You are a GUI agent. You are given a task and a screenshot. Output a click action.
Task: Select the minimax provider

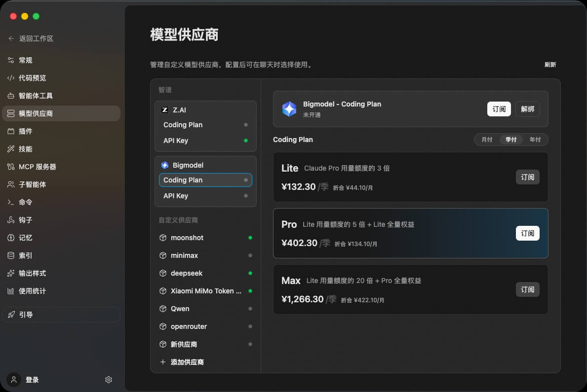(205, 255)
